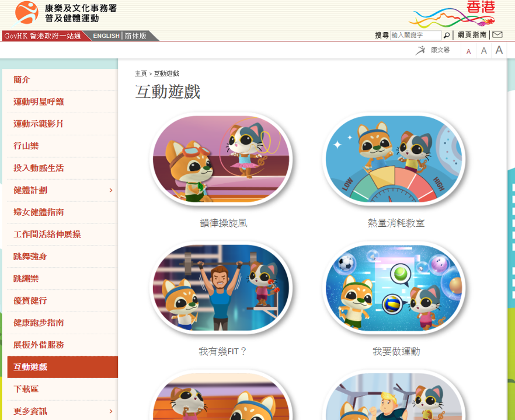Screen dimensions: 515x420
Task: Switch to the ENGLISH language version
Action: (x=106, y=36)
